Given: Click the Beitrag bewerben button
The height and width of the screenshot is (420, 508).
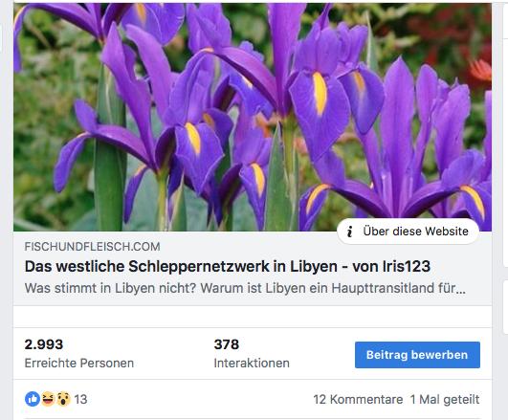Looking at the screenshot, I should [x=417, y=355].
